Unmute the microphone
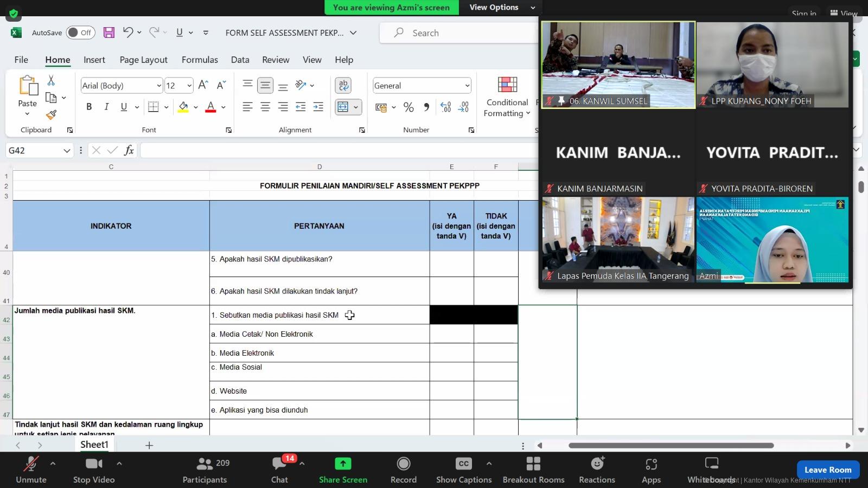Screen dimensions: 868x488 pyautogui.click(x=31, y=470)
